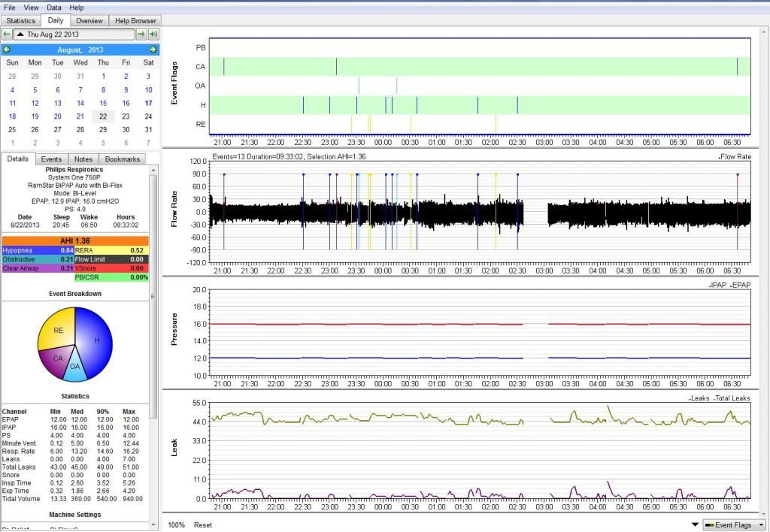The height and width of the screenshot is (532, 770).
Task: Select August 24 in the calendar
Action: [x=148, y=116]
